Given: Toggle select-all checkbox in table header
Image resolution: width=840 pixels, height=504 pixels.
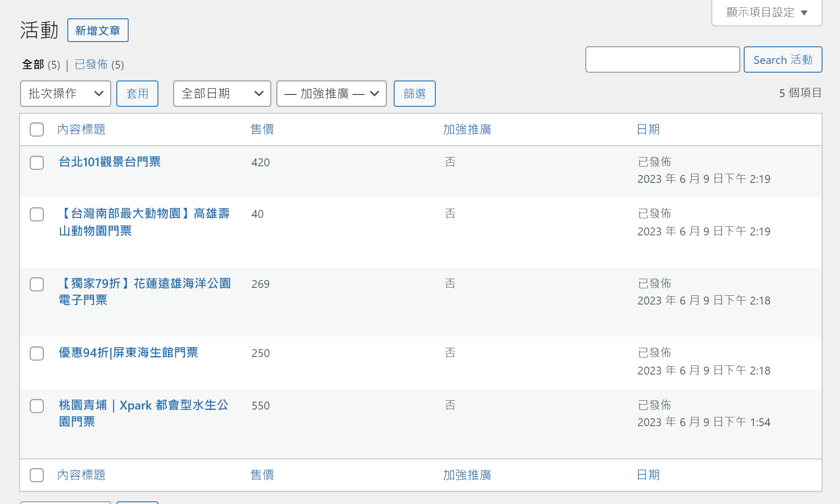Looking at the screenshot, I should 37,129.
